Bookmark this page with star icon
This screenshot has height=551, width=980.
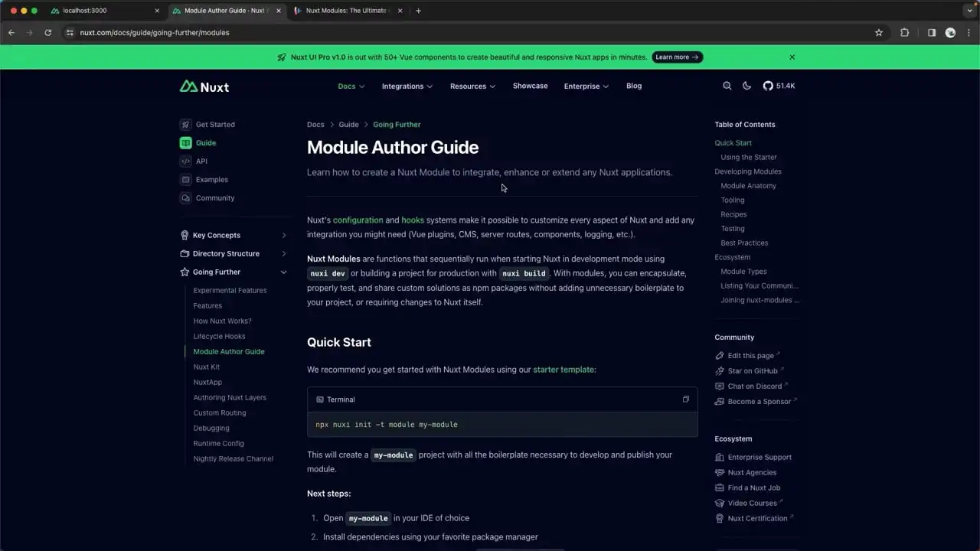tap(879, 33)
